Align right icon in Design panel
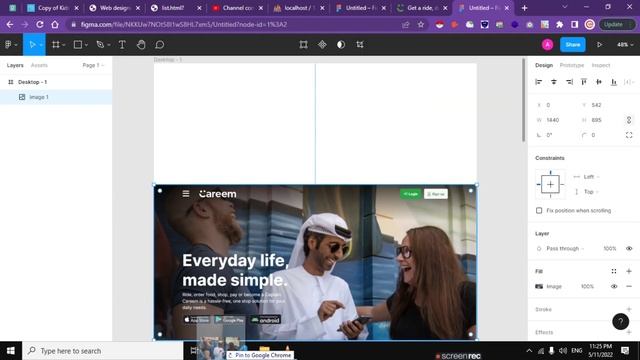This screenshot has height=360, width=640. (569, 82)
